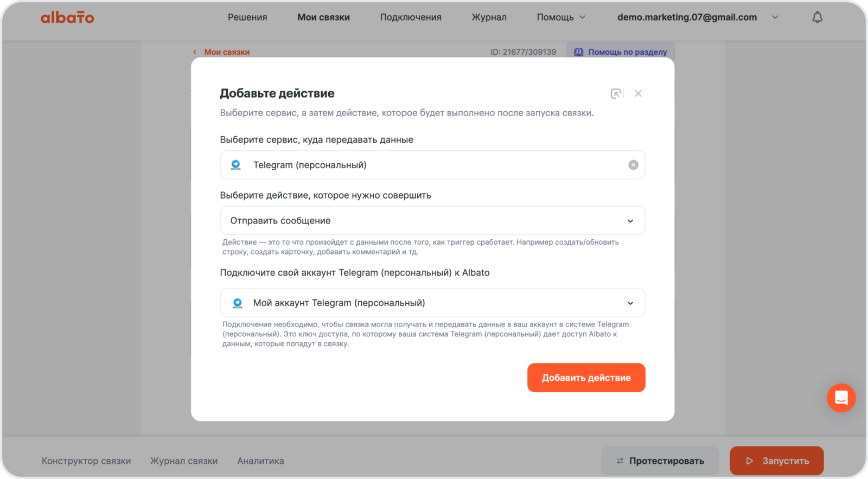Image resolution: width=868 pixels, height=479 pixels.
Task: Switch to the Журнал связки tab
Action: [184, 461]
